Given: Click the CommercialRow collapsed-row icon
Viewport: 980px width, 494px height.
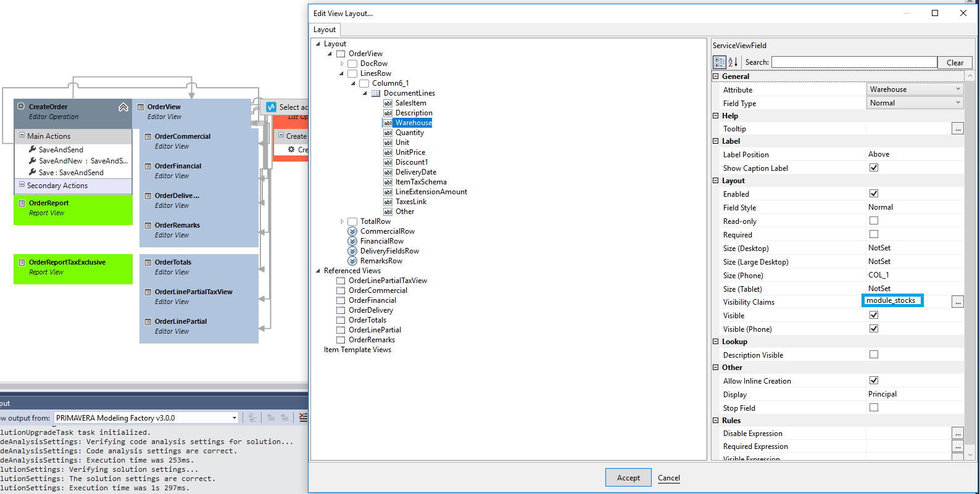Looking at the screenshot, I should pos(352,231).
